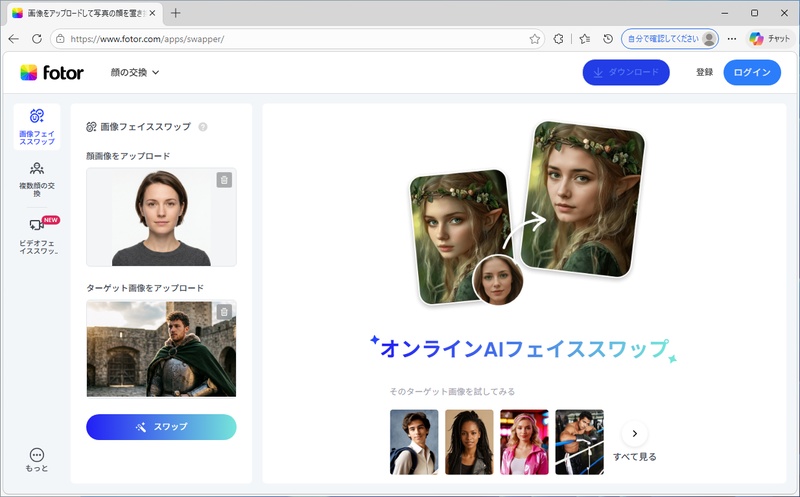Click ターゲット画像をアップロード label
Viewport: 800px width, 497px height.
click(x=145, y=288)
